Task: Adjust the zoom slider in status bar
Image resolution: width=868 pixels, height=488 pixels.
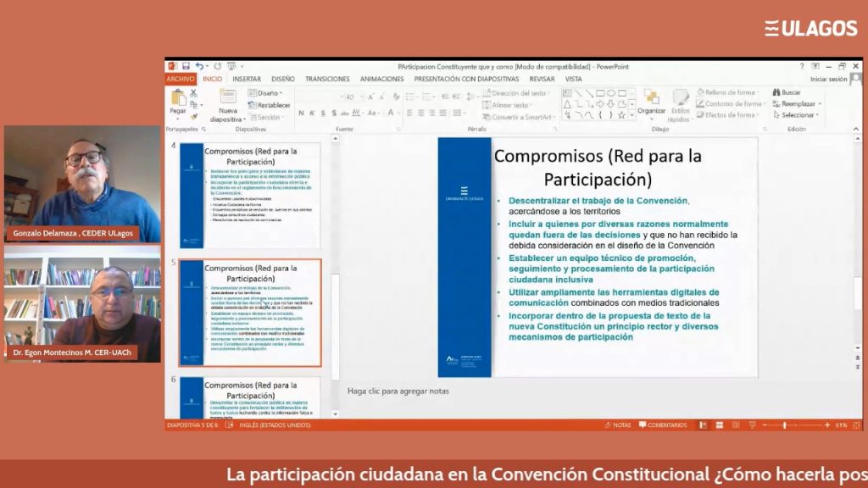Action: tap(785, 425)
